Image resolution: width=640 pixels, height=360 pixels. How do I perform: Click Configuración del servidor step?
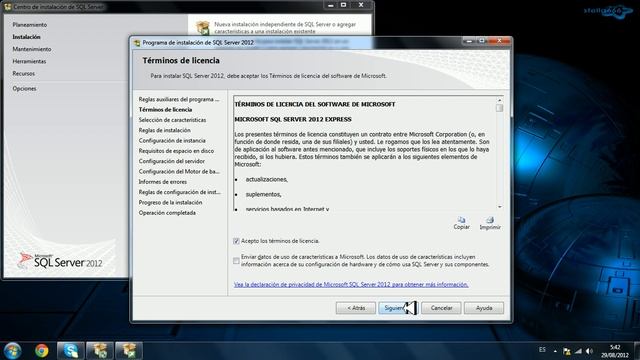pos(171,161)
